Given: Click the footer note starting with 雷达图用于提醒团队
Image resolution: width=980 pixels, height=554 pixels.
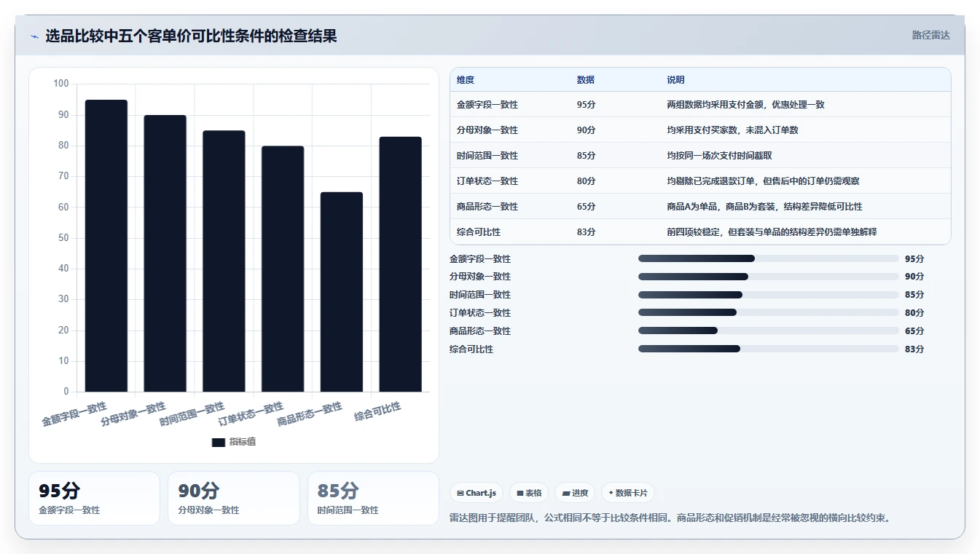Looking at the screenshot, I should point(671,518).
